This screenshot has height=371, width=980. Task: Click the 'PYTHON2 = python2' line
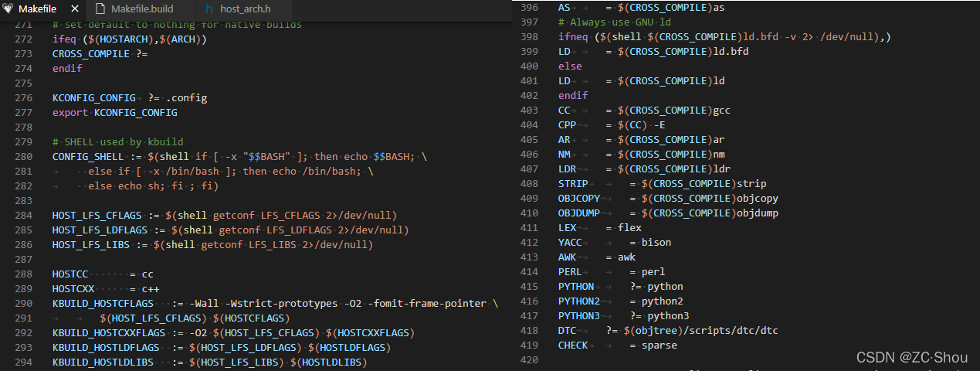point(621,301)
